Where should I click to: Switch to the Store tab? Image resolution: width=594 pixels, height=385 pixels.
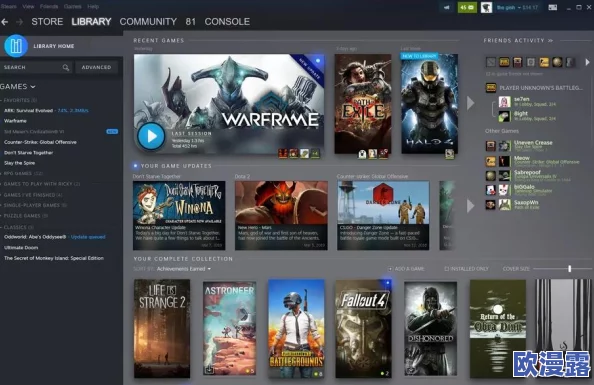pyautogui.click(x=47, y=22)
